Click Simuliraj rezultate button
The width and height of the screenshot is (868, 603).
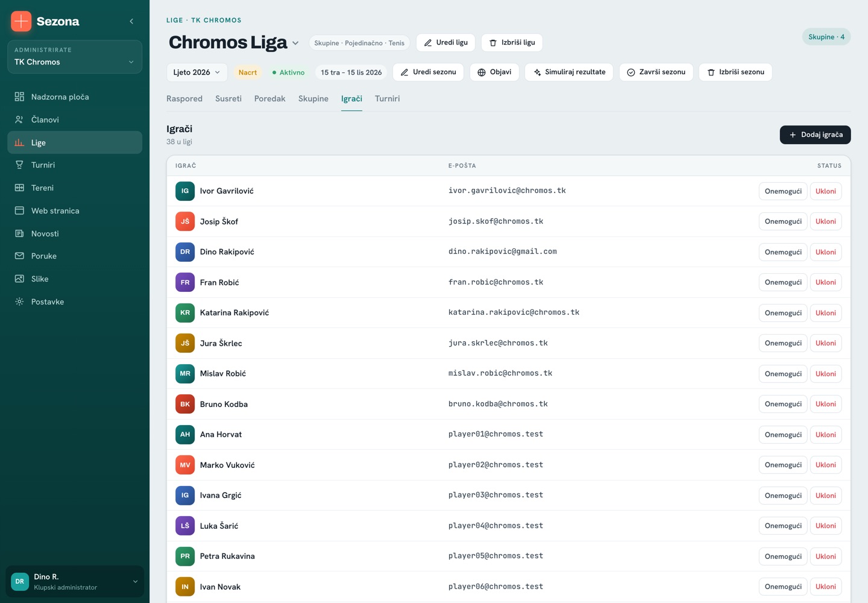[569, 72]
